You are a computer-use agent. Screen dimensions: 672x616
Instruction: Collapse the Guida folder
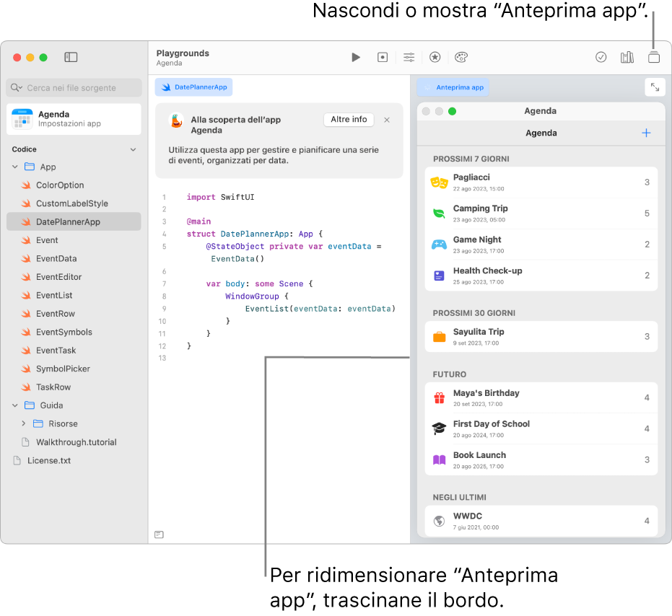(15, 405)
